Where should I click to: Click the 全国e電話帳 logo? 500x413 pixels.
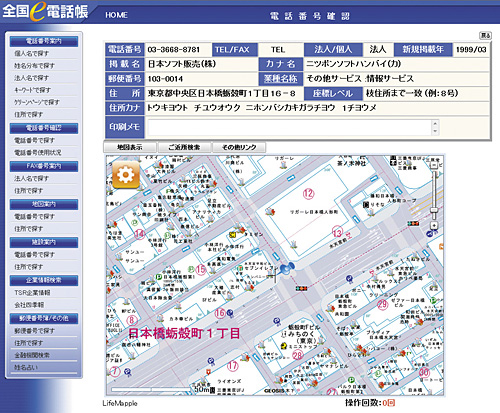click(x=45, y=12)
